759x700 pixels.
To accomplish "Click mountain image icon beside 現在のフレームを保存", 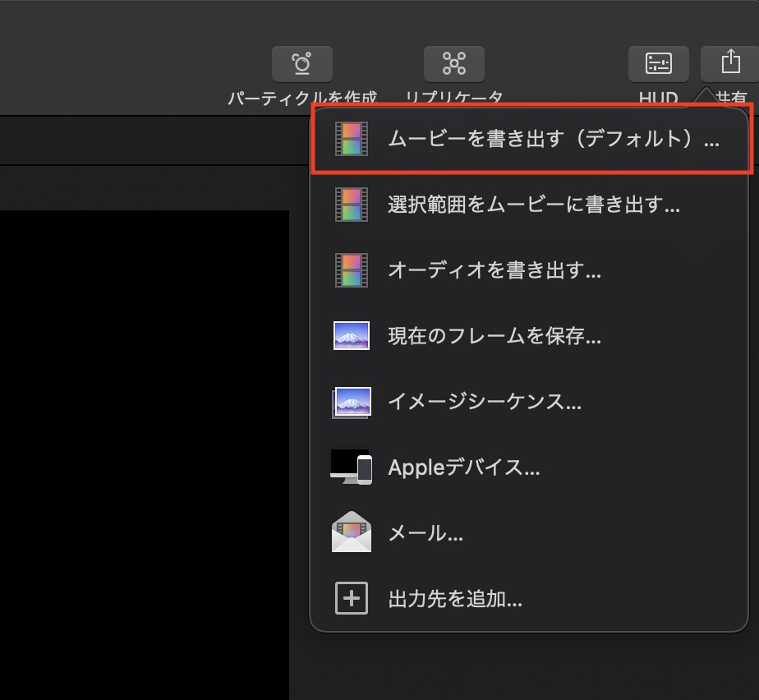I will (352, 335).
